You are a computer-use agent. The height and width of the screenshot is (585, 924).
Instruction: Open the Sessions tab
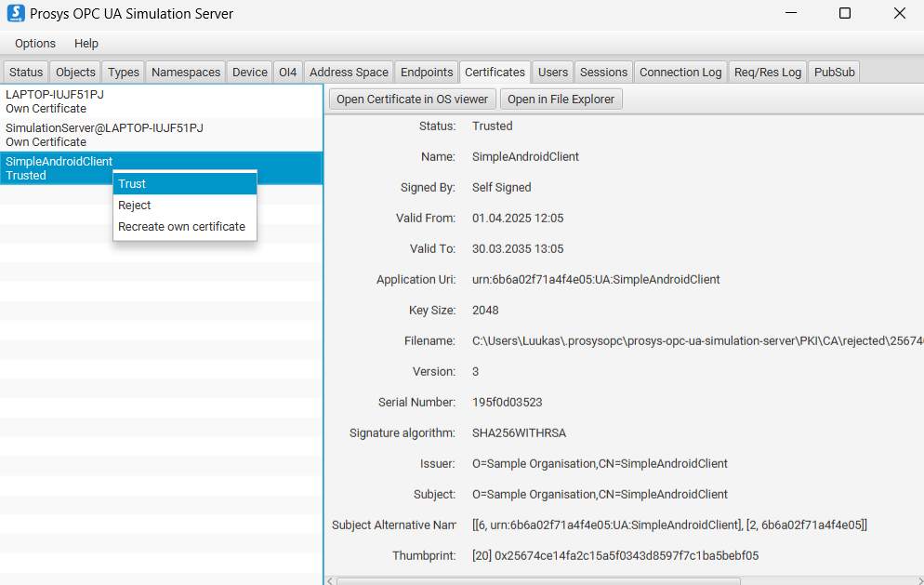pyautogui.click(x=603, y=73)
